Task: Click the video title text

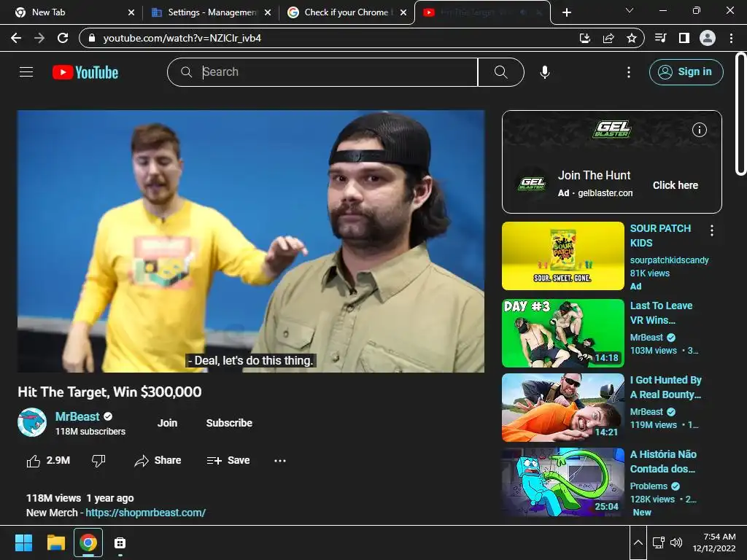Action: click(109, 392)
